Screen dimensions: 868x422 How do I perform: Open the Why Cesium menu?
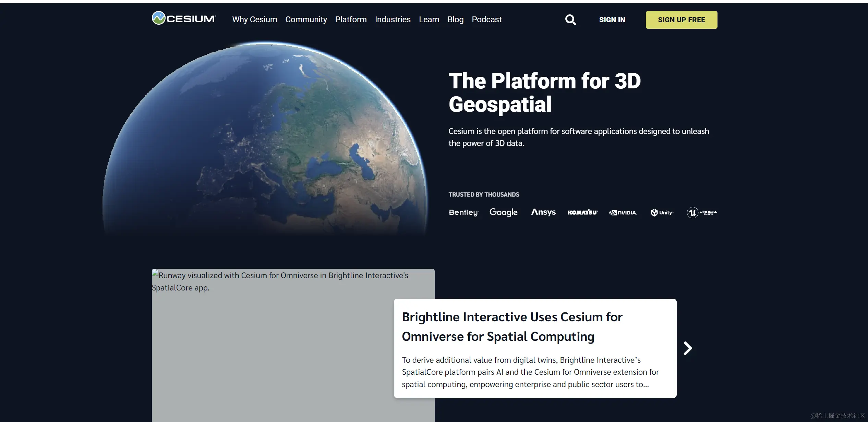tap(255, 20)
